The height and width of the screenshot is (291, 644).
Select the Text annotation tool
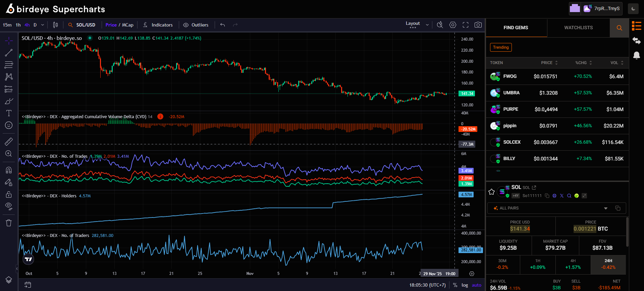coord(9,113)
